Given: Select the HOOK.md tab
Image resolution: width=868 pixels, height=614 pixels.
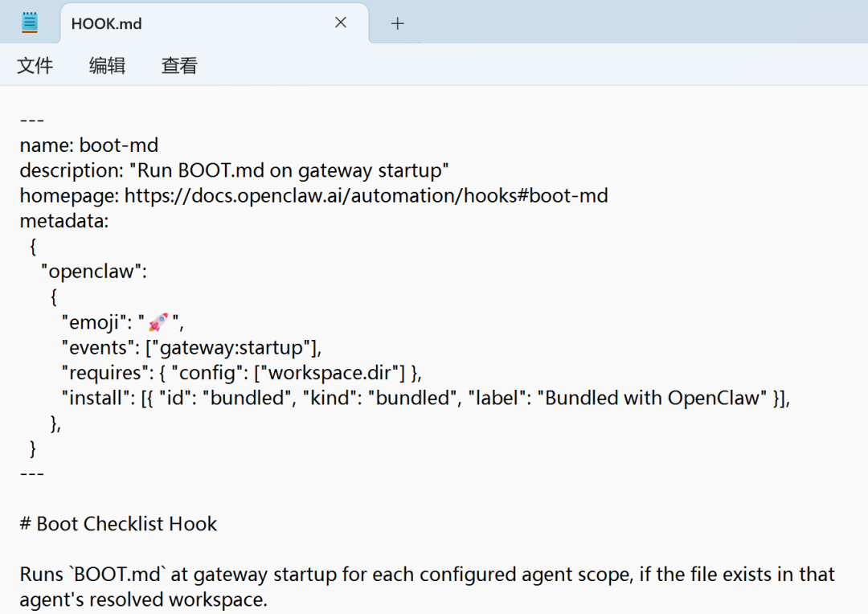Looking at the screenshot, I should tap(215, 23).
